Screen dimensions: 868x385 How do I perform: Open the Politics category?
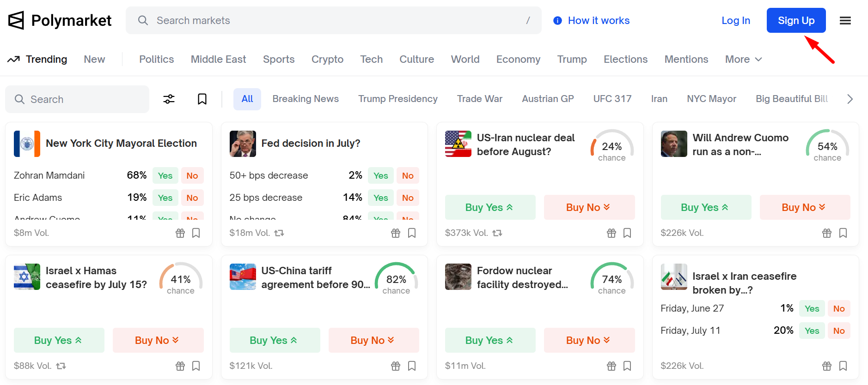(x=157, y=59)
